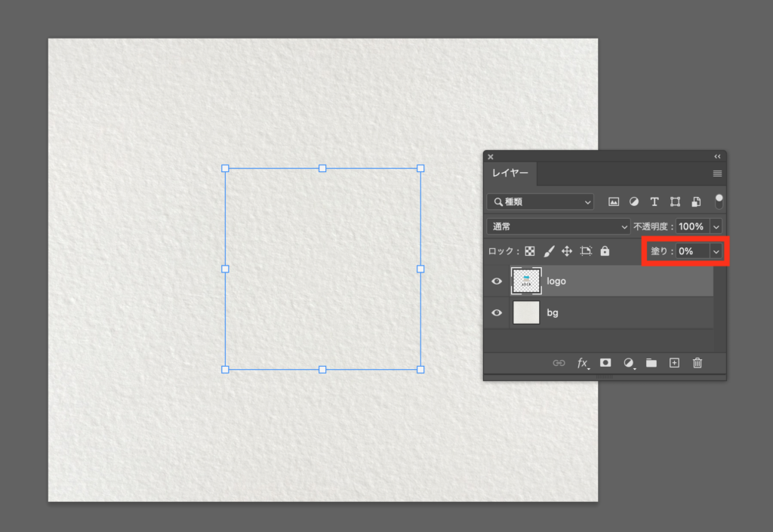This screenshot has height=532, width=773.
Task: Add layer style fx button
Action: [x=583, y=364]
